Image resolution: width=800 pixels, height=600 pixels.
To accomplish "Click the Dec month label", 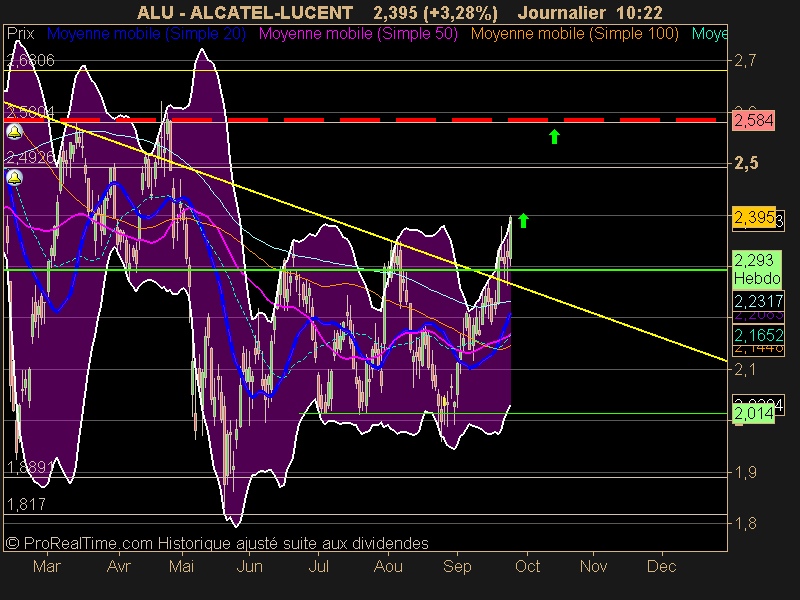I will 662,566.
